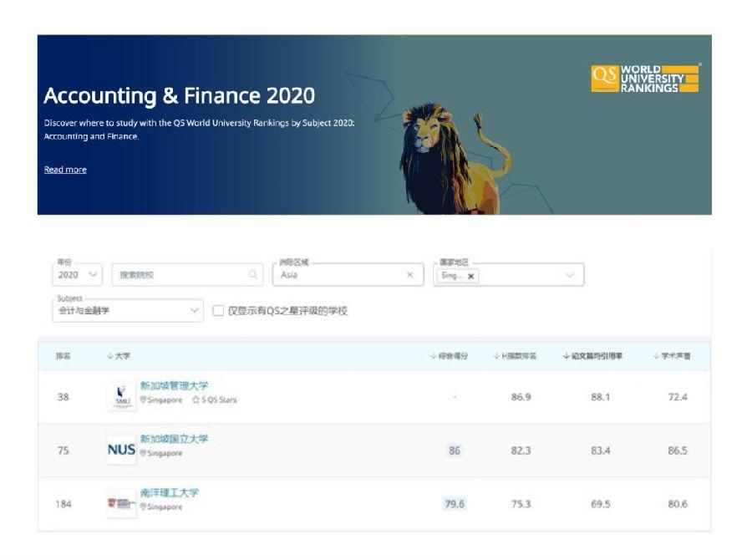Image resolution: width=752 pixels, height=560 pixels.
Task: Select rank value 38
Action: coord(64,397)
